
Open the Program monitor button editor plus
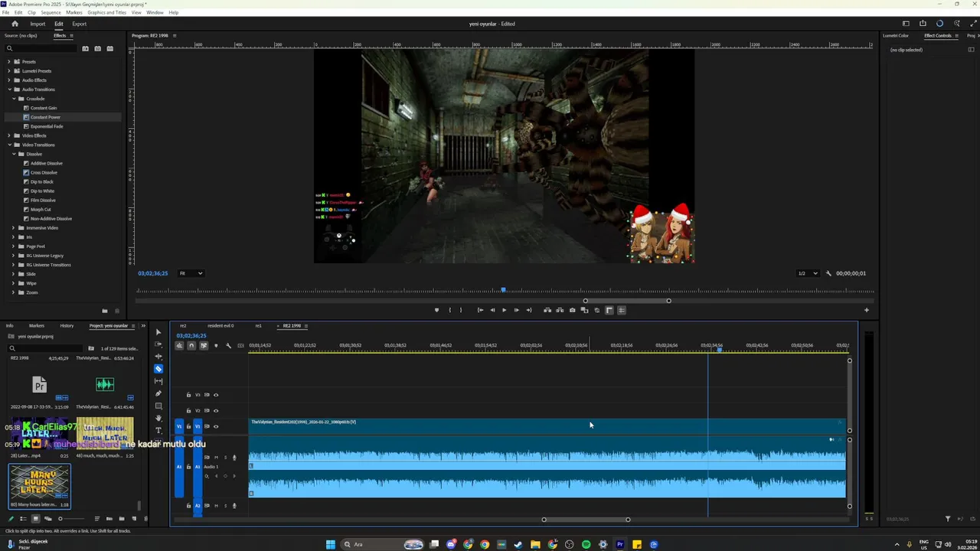867,310
